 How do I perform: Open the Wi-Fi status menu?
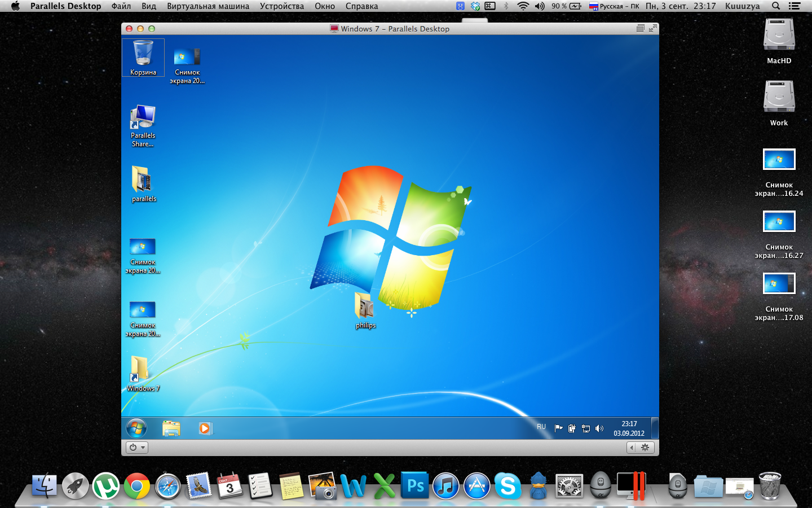tap(523, 6)
